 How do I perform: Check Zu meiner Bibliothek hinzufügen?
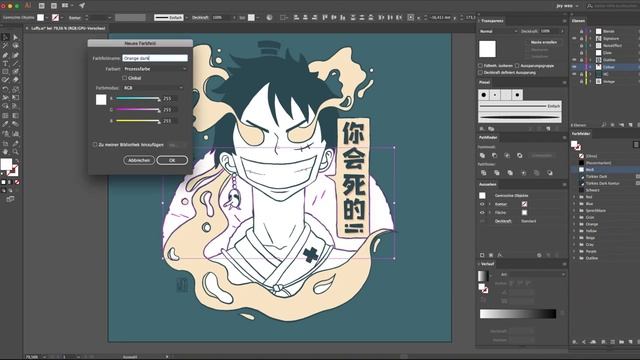point(95,144)
